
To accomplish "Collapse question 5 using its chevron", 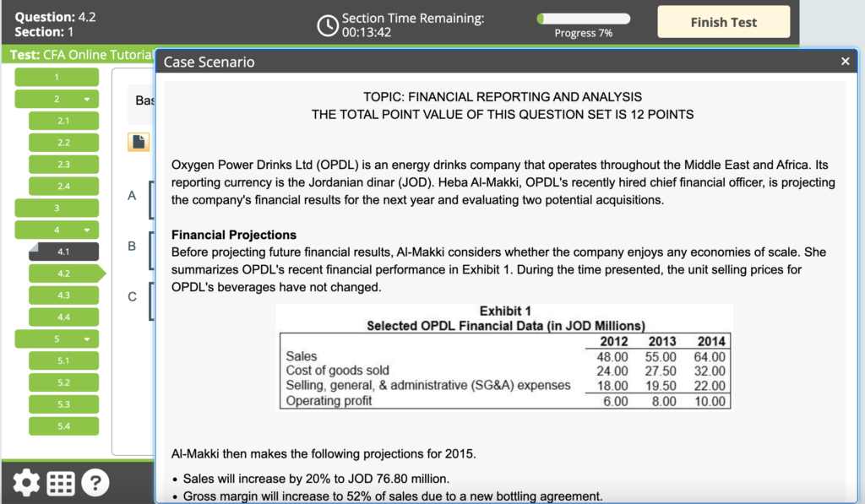I will pos(87,339).
